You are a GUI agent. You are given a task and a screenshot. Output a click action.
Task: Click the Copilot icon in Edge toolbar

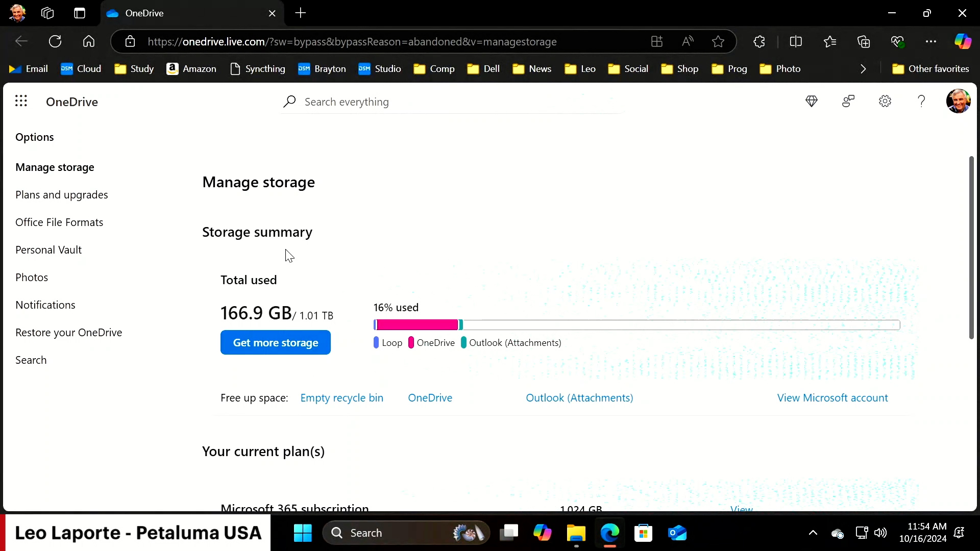coord(963,41)
